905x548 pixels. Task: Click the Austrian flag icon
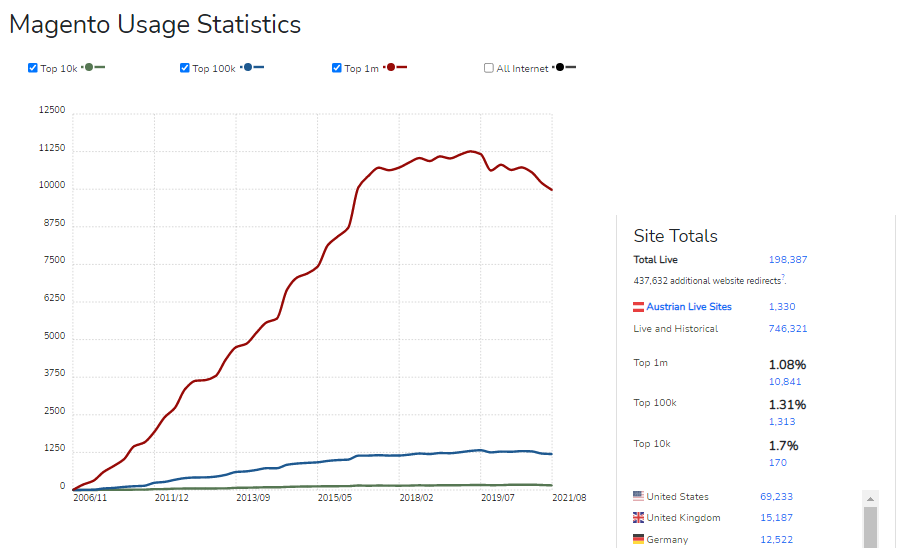click(639, 307)
